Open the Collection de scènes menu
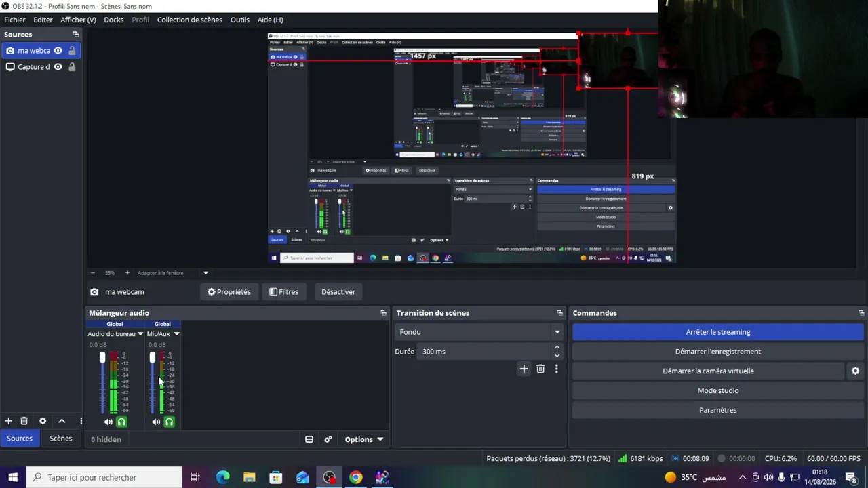This screenshot has width=868, height=488. 190,20
